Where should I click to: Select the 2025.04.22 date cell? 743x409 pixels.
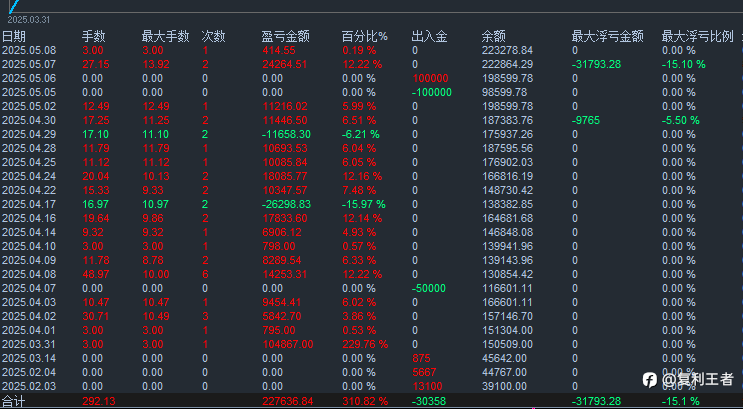pos(29,191)
